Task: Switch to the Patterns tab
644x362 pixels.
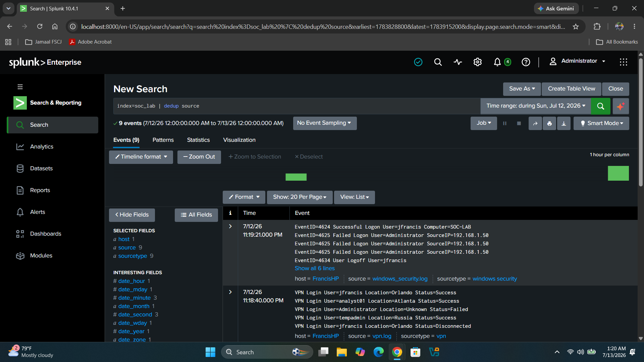Action: click(x=163, y=140)
